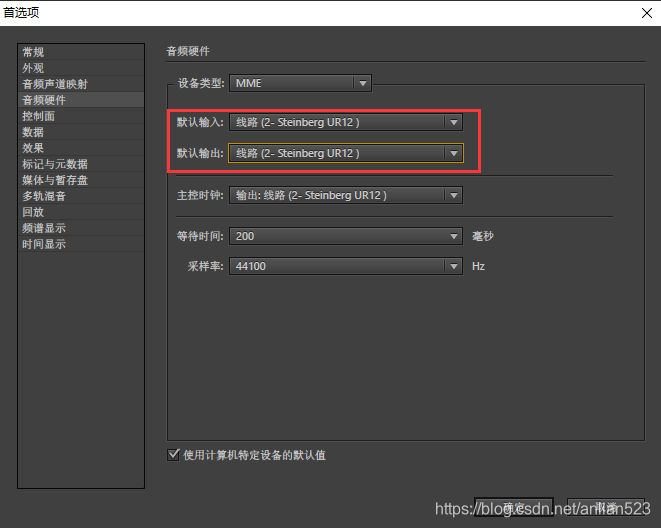Click the 采样率 dropdown arrow
661x528 pixels.
point(454,266)
